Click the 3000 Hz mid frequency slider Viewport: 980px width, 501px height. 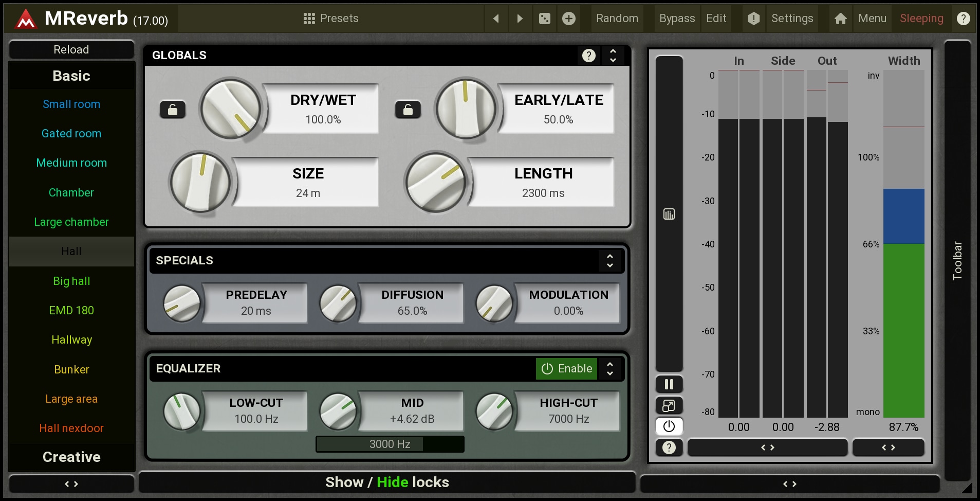tap(390, 444)
